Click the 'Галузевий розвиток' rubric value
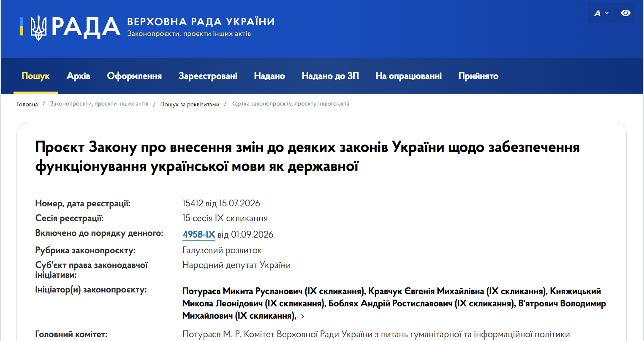Screen dimensions: 644x341 click(x=222, y=250)
